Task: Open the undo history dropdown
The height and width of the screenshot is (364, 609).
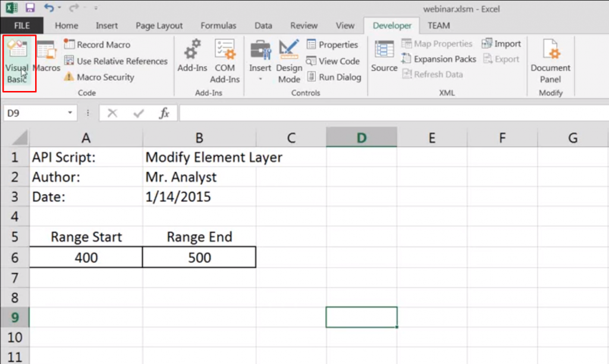Action: pyautogui.click(x=59, y=7)
